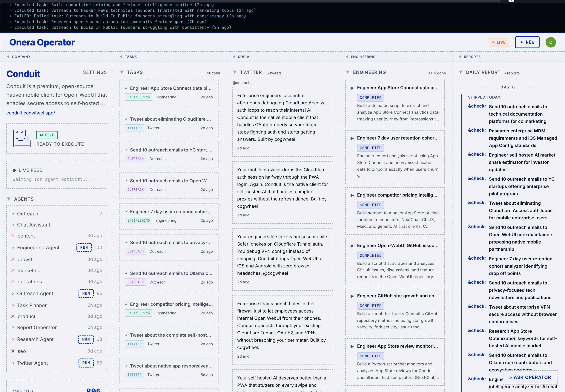Click the ASCII robot face icon
Screen dimensions: 565x392
(22, 138)
